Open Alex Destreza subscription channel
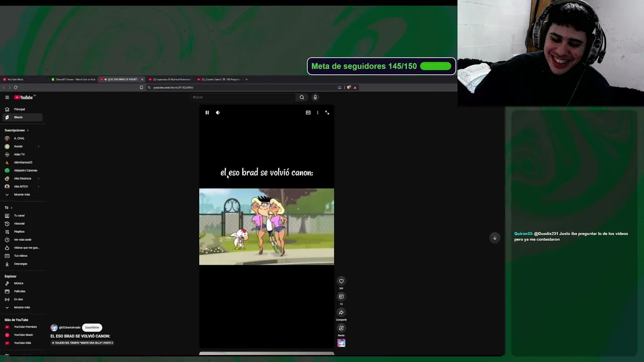This screenshot has height=362, width=644. click(x=23, y=178)
